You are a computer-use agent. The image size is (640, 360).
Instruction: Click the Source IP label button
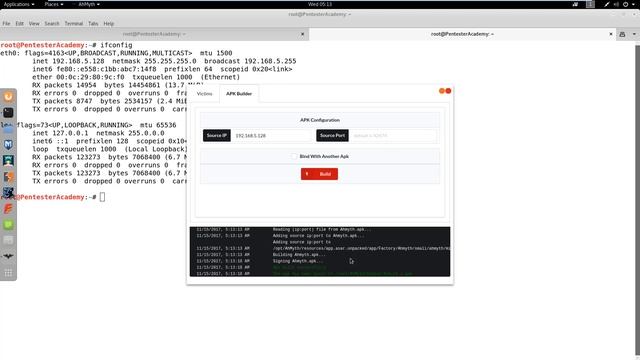pyautogui.click(x=217, y=136)
